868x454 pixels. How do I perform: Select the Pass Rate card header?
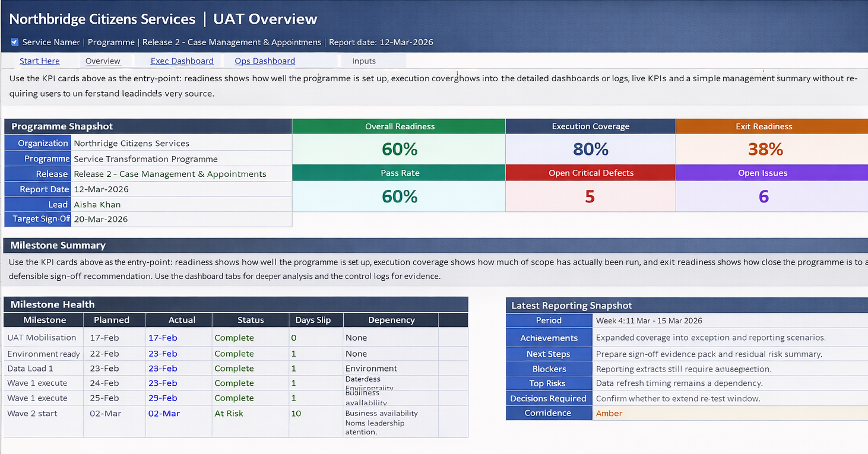[399, 173]
